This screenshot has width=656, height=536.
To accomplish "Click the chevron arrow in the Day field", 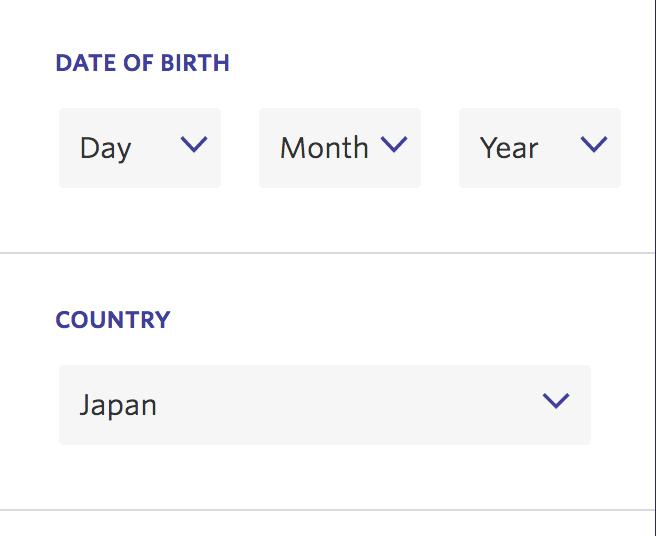I will [x=194, y=145].
